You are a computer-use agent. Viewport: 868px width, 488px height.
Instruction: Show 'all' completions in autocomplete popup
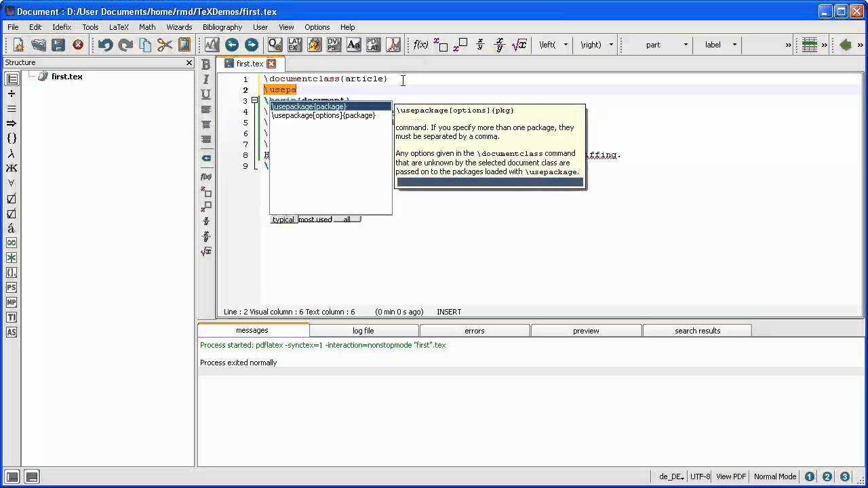click(347, 220)
